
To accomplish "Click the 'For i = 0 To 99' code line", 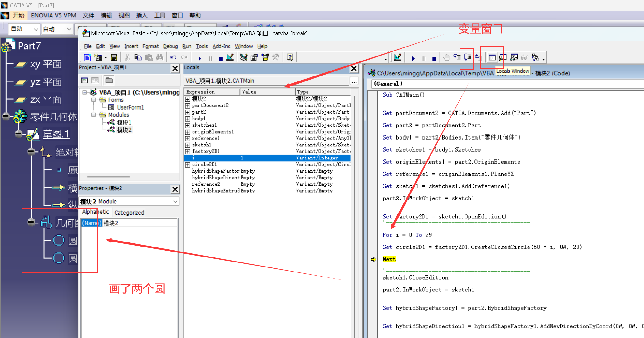I will tap(407, 235).
